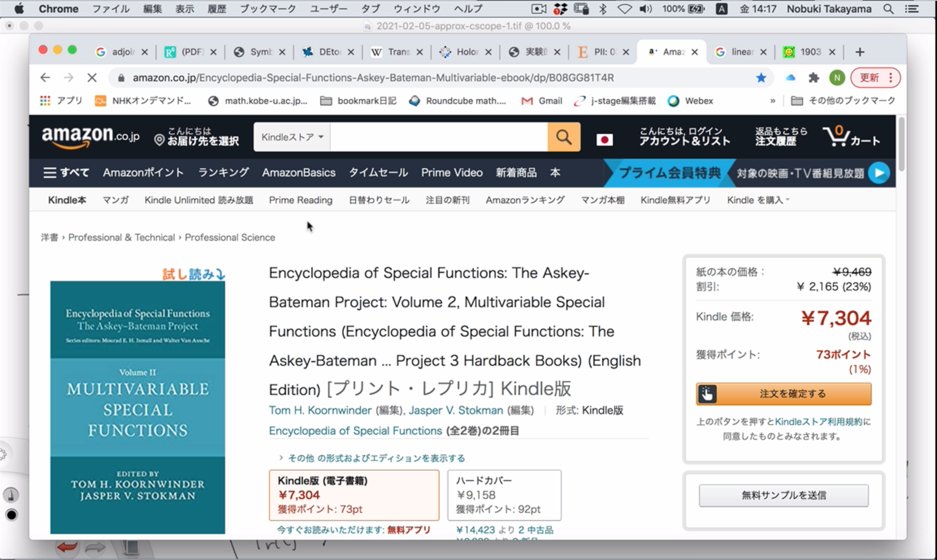Open Kindleストア利用規約 terms link
The image size is (937, 560).
pyautogui.click(x=818, y=422)
